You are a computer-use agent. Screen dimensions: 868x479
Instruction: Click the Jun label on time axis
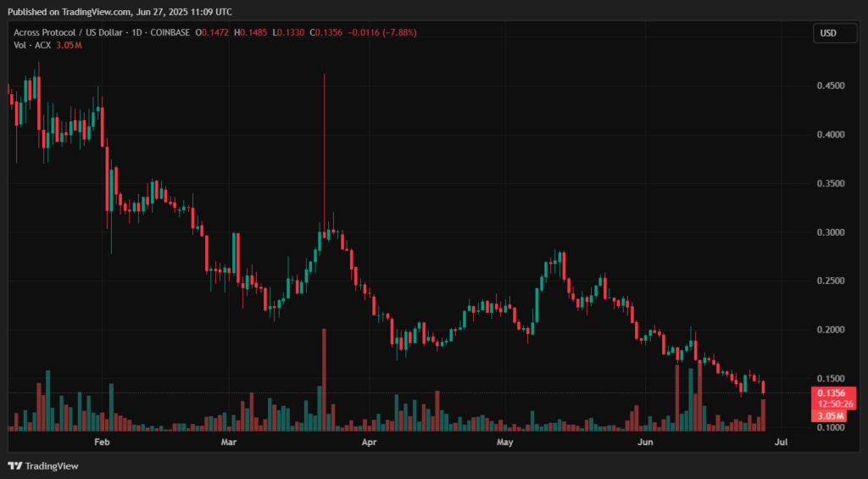pyautogui.click(x=645, y=443)
